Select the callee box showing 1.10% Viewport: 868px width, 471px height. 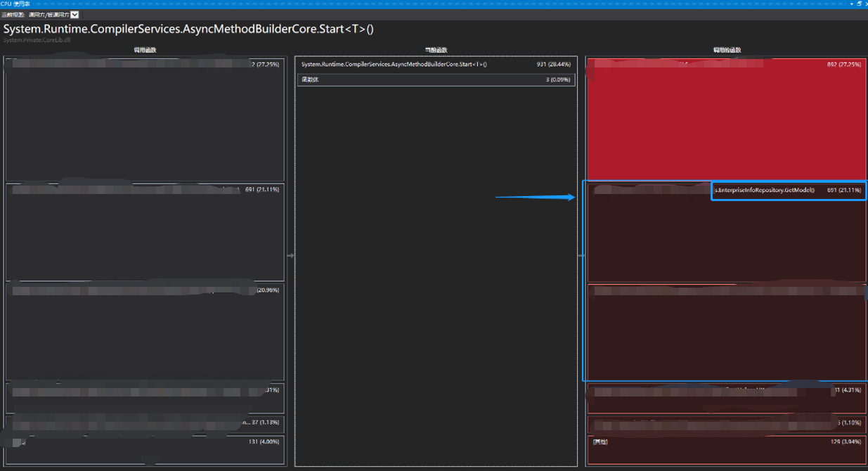tap(726, 425)
